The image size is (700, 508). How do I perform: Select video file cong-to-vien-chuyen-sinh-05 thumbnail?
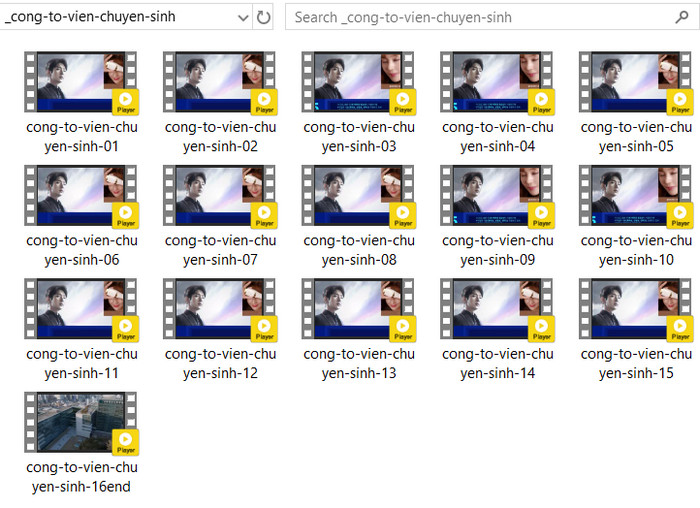(x=636, y=83)
